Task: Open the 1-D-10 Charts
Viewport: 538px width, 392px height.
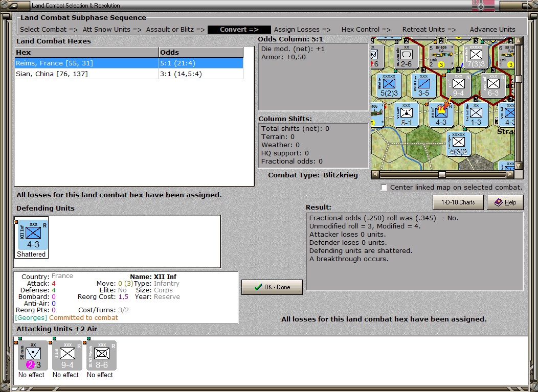Action: [x=458, y=202]
